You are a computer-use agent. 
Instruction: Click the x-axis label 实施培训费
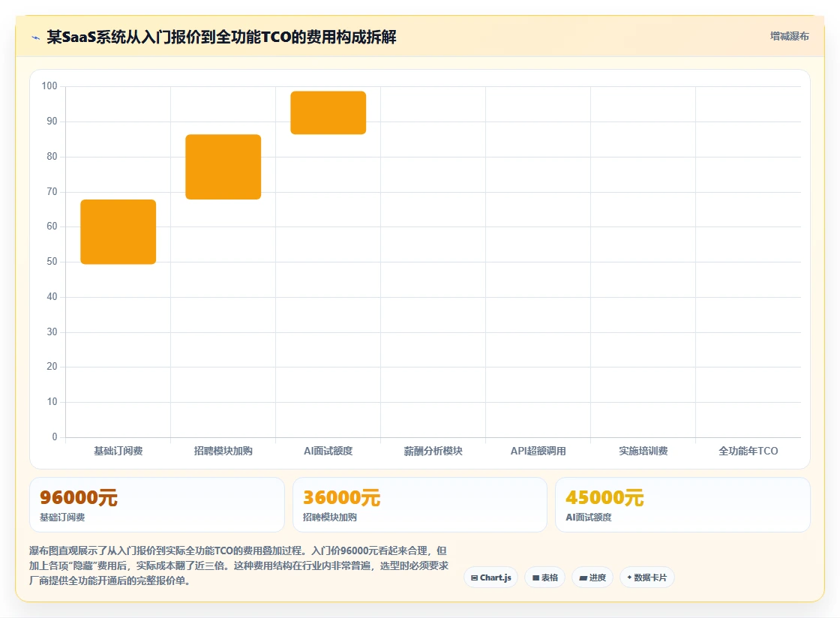point(643,451)
